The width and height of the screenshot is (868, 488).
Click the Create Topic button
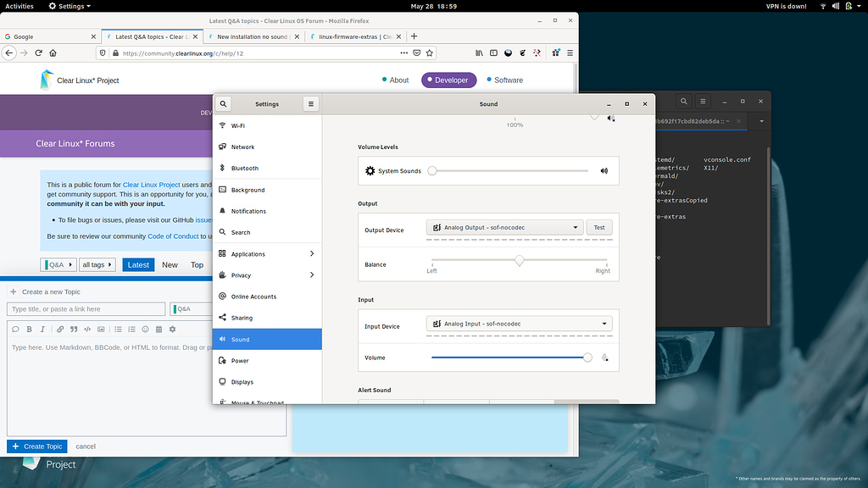[37, 446]
